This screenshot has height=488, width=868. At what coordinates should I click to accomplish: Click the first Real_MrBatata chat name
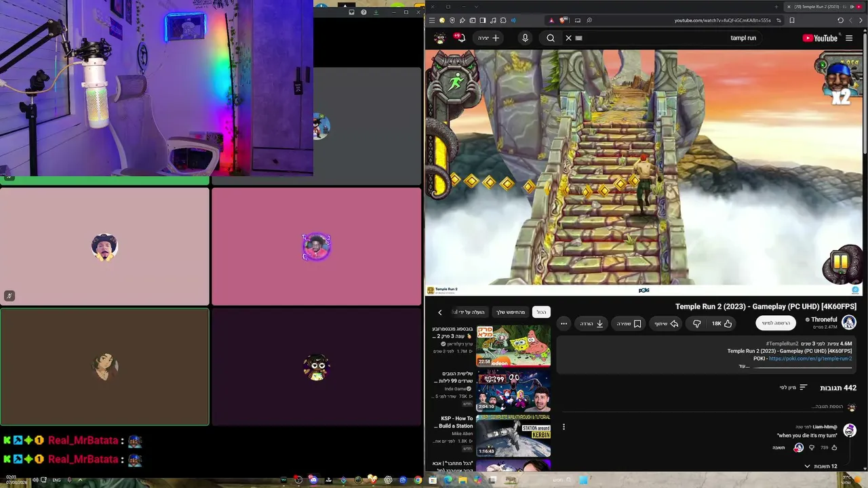(x=83, y=441)
